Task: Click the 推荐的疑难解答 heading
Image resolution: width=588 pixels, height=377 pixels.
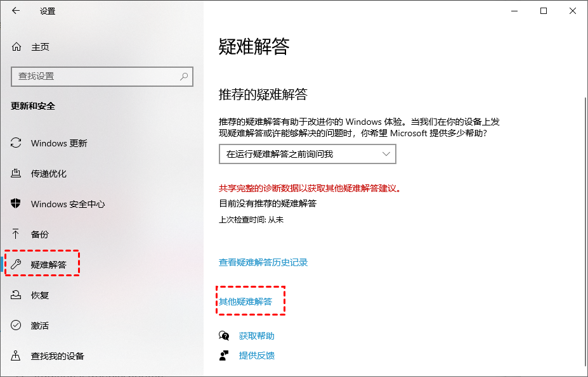Action: (263, 94)
